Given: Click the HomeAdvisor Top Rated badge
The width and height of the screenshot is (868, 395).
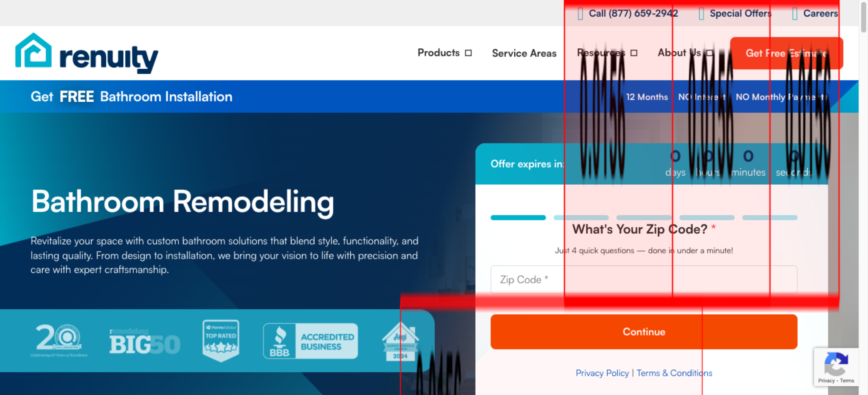Looking at the screenshot, I should point(221,341).
